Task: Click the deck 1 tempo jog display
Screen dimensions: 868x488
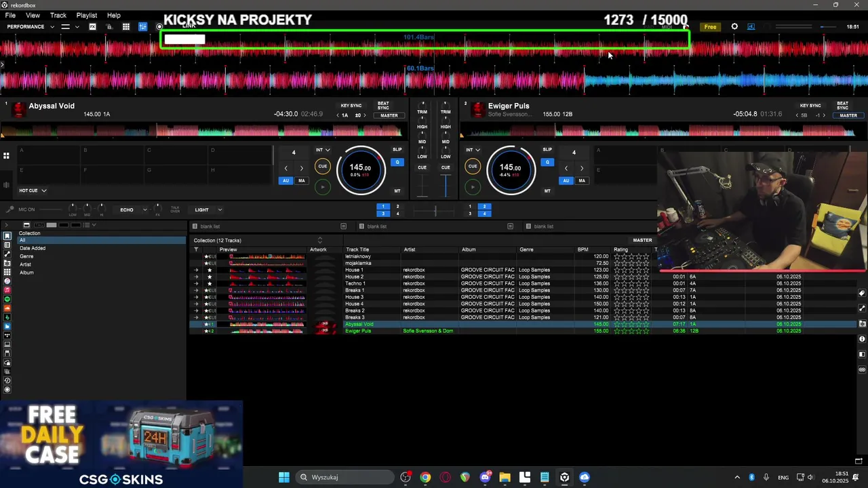Action: click(361, 169)
